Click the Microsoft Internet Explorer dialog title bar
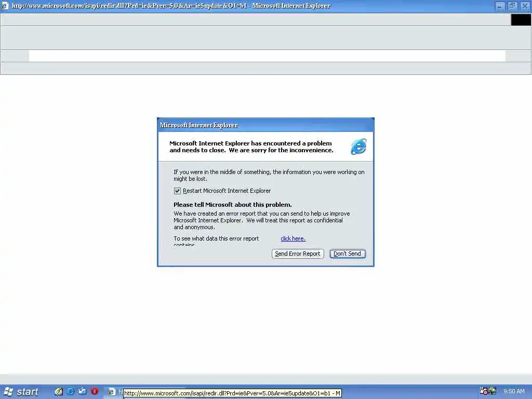 click(265, 125)
